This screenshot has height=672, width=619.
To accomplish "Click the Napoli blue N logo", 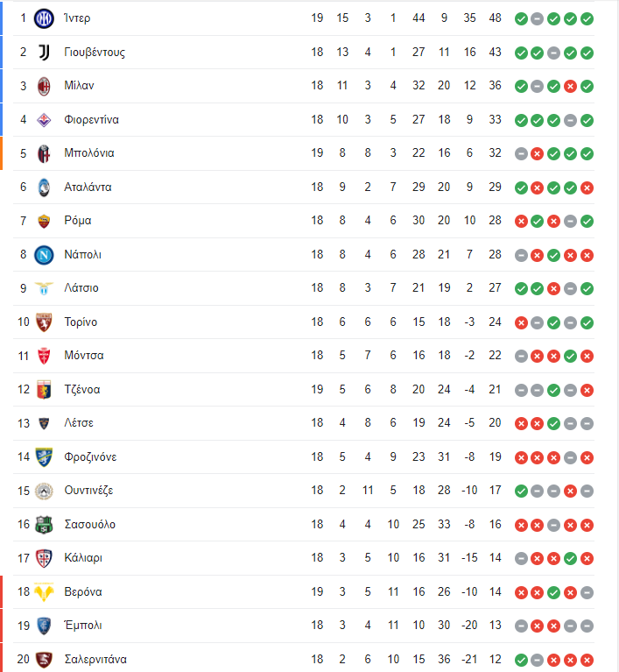I will click(x=44, y=255).
